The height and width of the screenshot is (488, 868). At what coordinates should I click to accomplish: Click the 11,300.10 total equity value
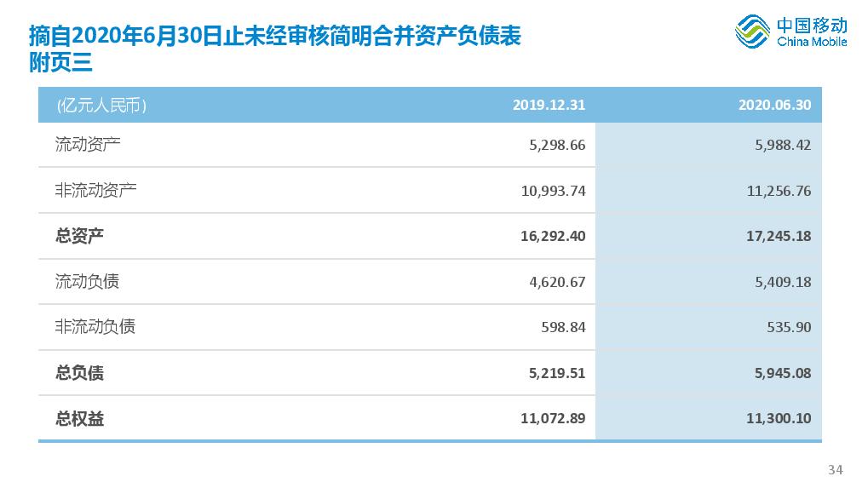779,418
